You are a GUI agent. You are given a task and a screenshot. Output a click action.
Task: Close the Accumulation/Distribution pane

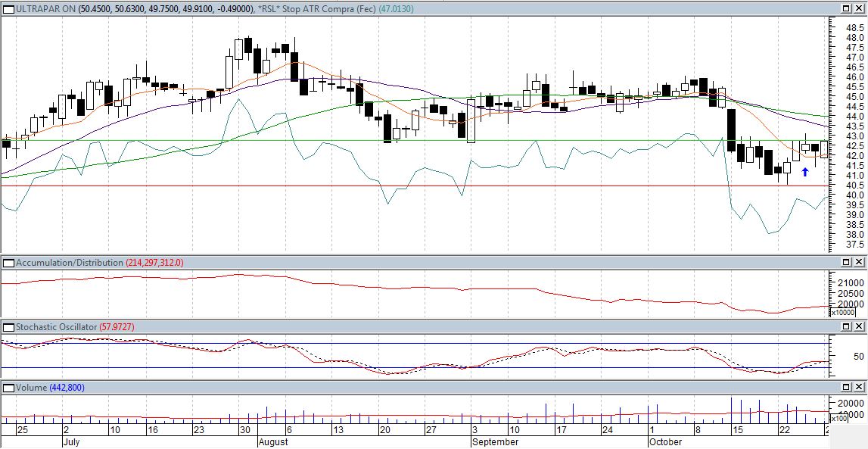pyautogui.click(x=860, y=263)
